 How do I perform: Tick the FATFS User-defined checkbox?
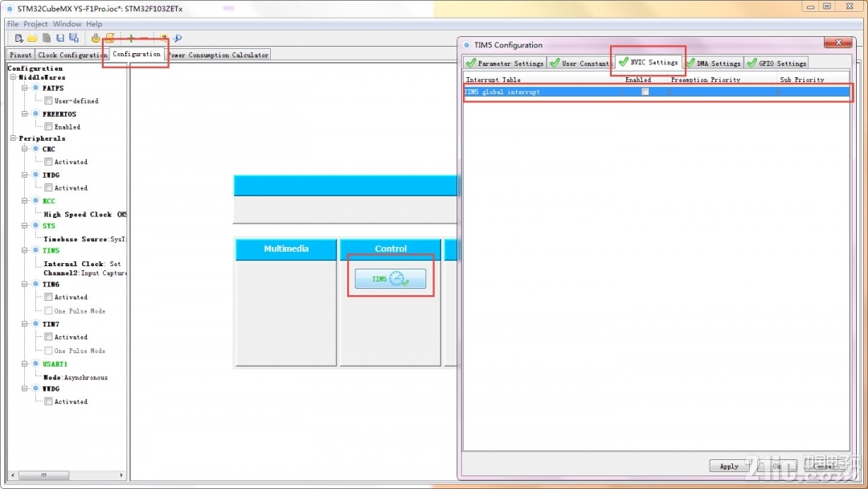49,101
